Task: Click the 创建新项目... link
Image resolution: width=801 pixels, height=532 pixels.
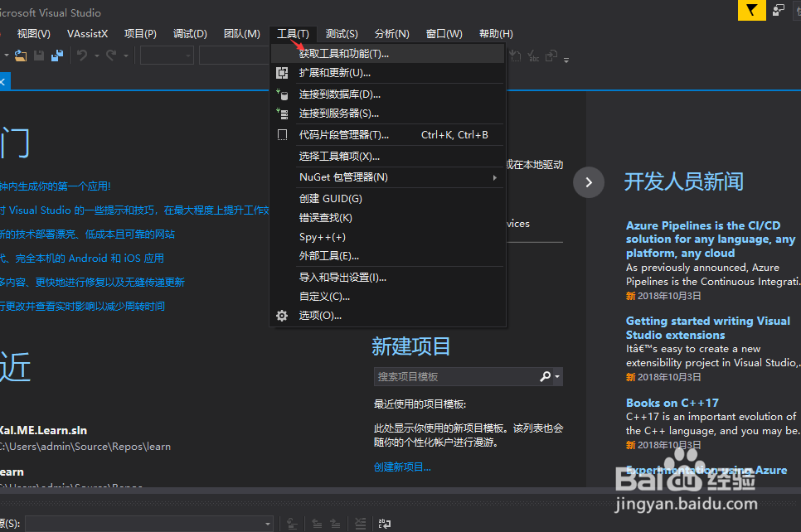Action: click(402, 467)
